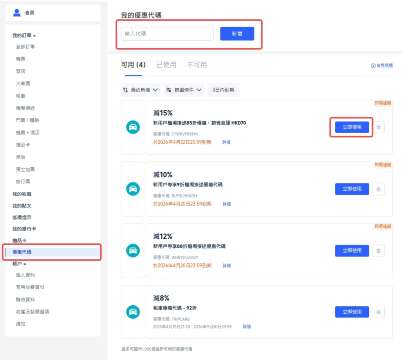Click the 減10% coupon title

[163, 175]
